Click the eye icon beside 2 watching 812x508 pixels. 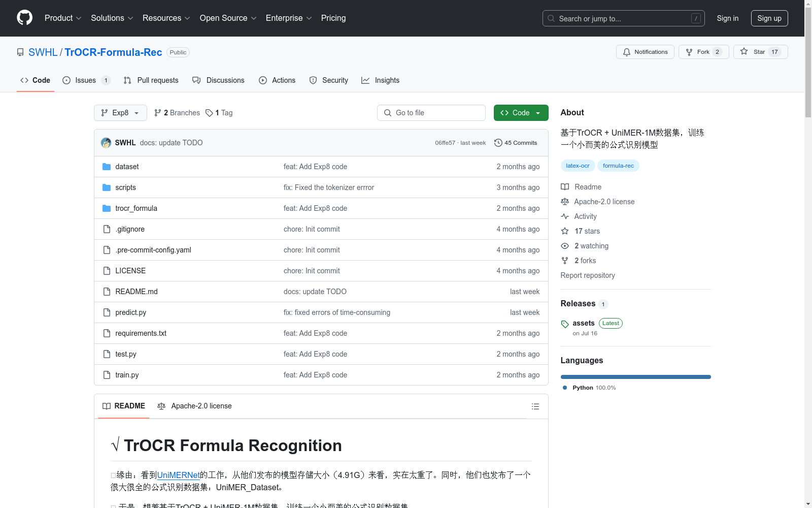(565, 246)
